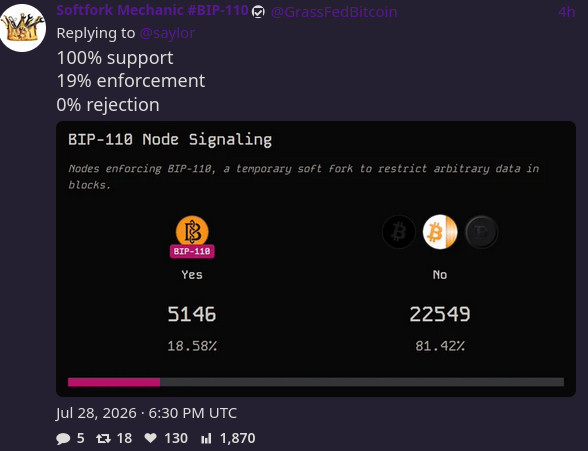Image resolution: width=588 pixels, height=451 pixels.
Task: Click the verified checkmark badge
Action: point(258,12)
